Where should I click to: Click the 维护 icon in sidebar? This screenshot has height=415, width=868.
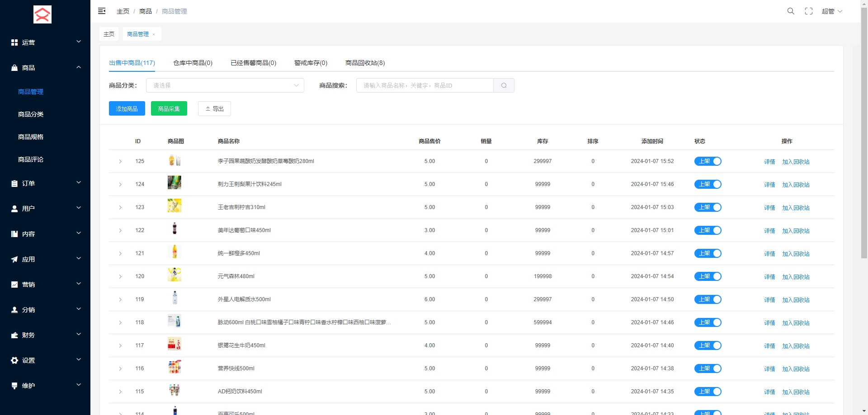click(x=14, y=386)
